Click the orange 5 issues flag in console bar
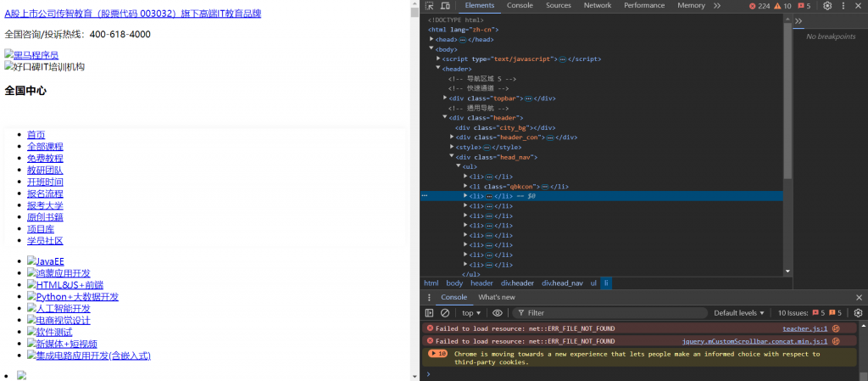 [x=835, y=313]
